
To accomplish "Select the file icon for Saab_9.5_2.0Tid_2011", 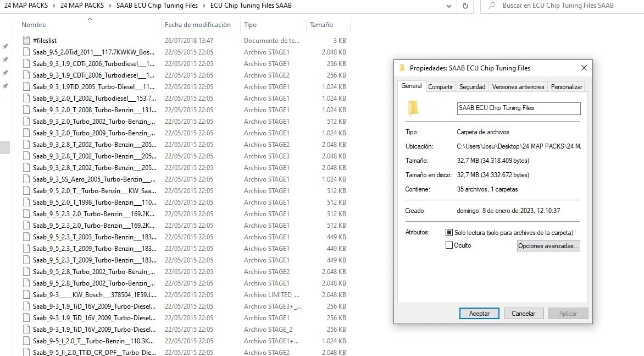I will coord(26,52).
